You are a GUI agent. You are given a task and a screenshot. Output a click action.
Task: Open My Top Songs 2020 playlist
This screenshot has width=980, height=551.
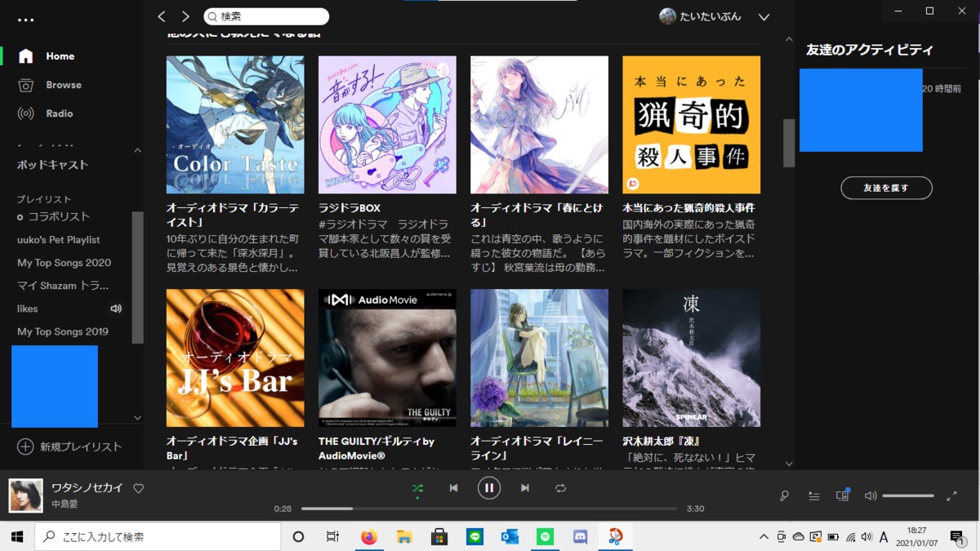tap(64, 263)
